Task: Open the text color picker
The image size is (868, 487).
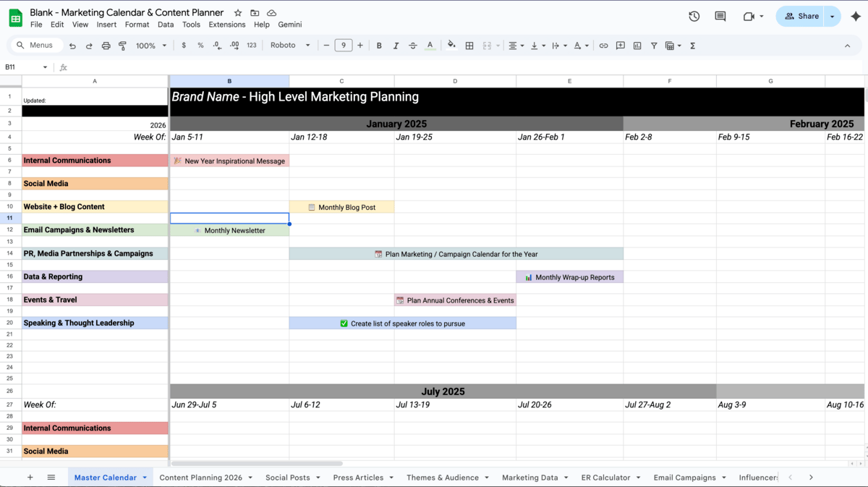Action: click(430, 45)
